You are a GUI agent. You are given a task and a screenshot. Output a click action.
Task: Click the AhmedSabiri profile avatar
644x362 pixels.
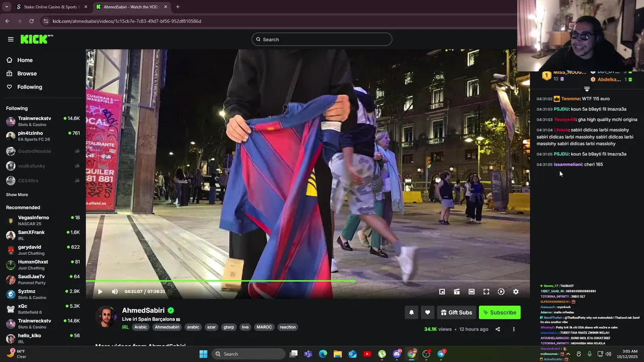(106, 317)
